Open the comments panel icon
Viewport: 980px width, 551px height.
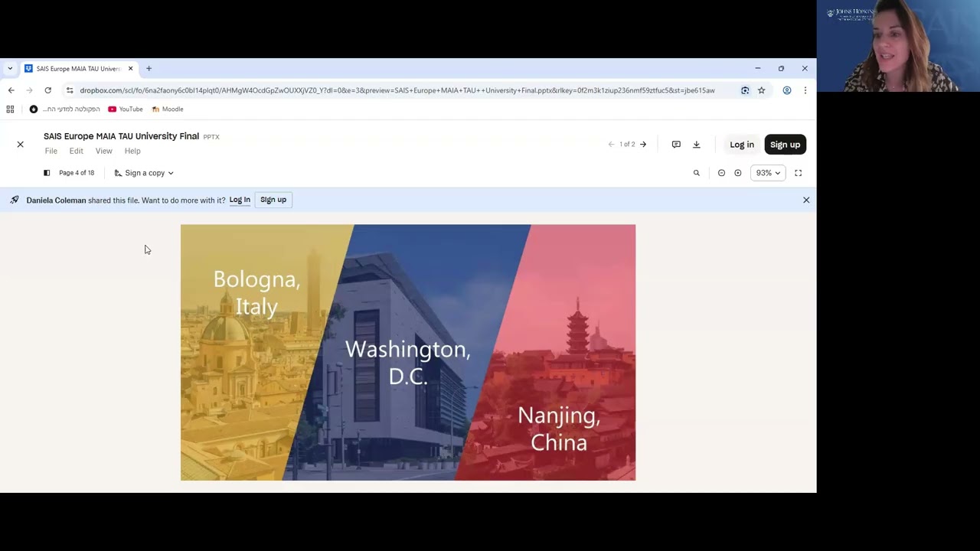coord(676,144)
